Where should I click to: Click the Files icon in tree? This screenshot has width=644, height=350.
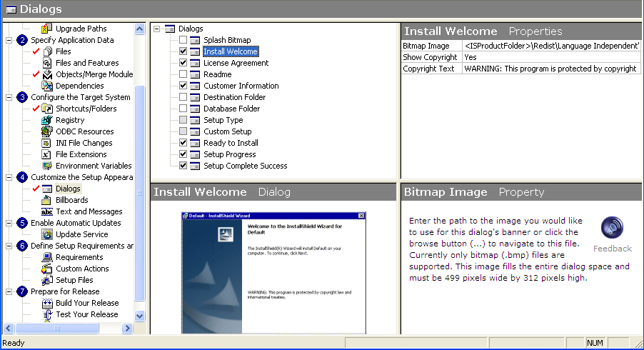pyautogui.click(x=47, y=51)
